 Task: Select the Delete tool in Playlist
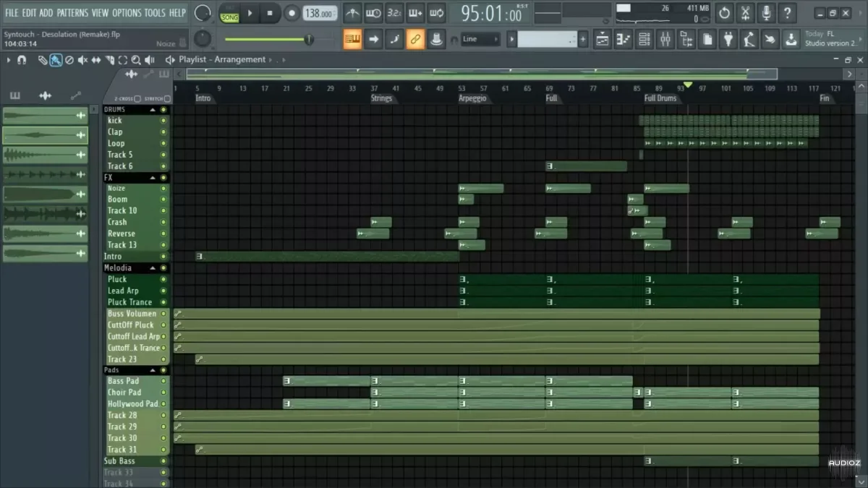(x=69, y=60)
